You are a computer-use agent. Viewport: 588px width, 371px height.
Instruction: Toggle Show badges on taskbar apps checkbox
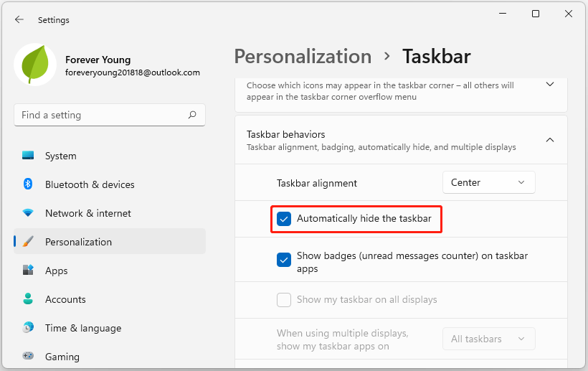284,260
